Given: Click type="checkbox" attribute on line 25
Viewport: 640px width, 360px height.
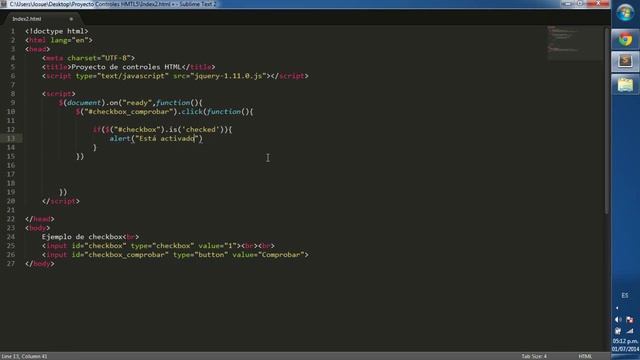Looking at the screenshot, I should click(x=162, y=246).
